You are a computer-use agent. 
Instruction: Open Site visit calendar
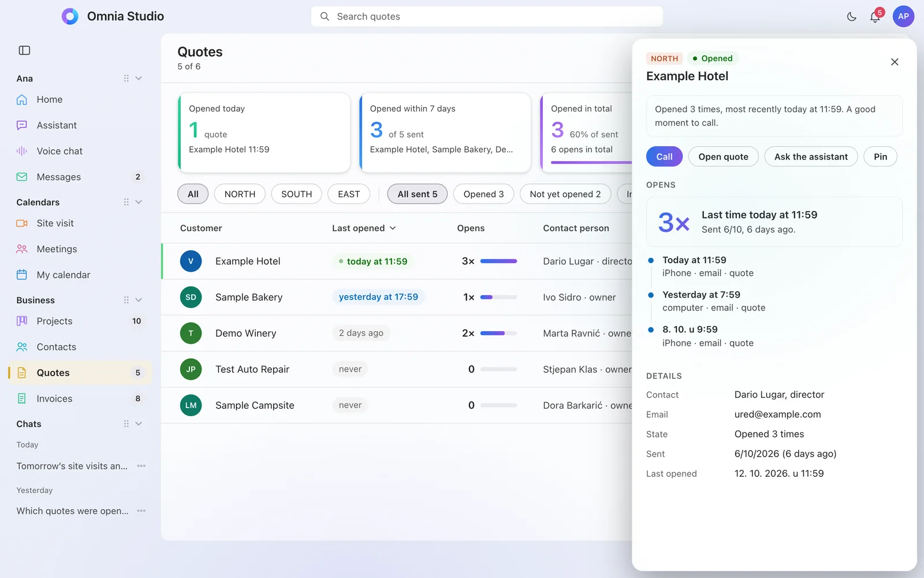[x=80, y=223]
